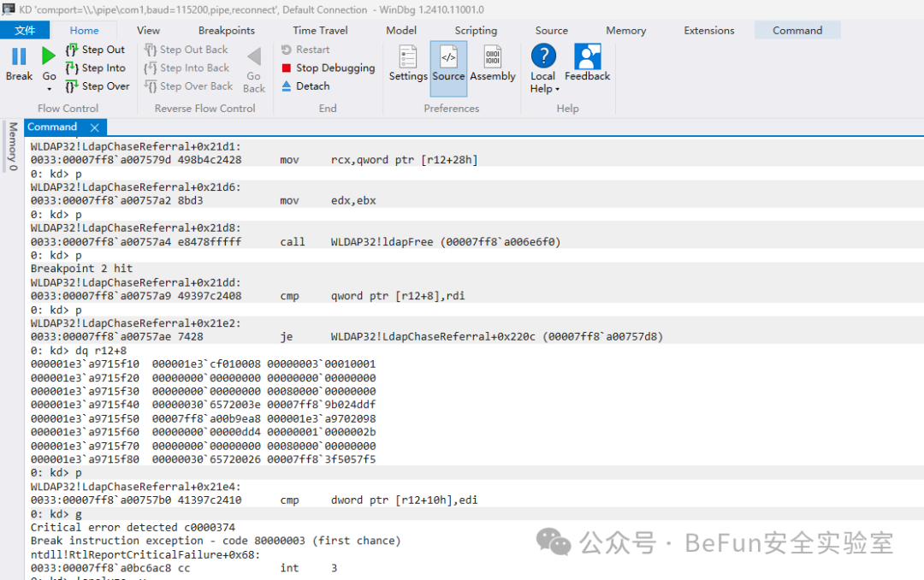The width and height of the screenshot is (924, 580).
Task: Select the Command window tab
Action: pyautogui.click(x=52, y=127)
